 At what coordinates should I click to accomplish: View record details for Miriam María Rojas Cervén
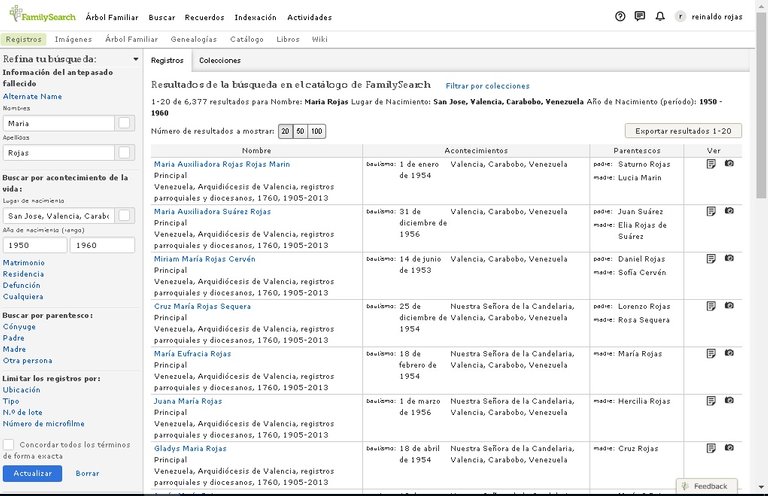(x=711, y=259)
